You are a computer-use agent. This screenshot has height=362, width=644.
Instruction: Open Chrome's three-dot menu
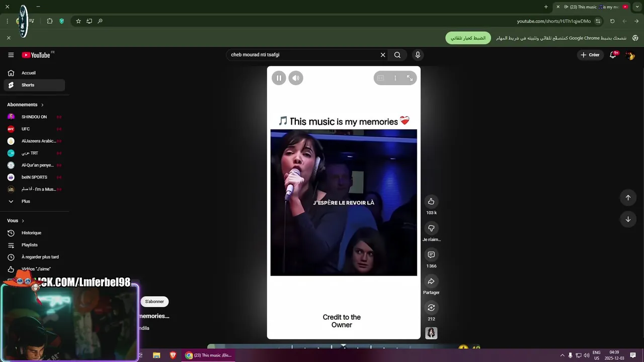click(7, 21)
